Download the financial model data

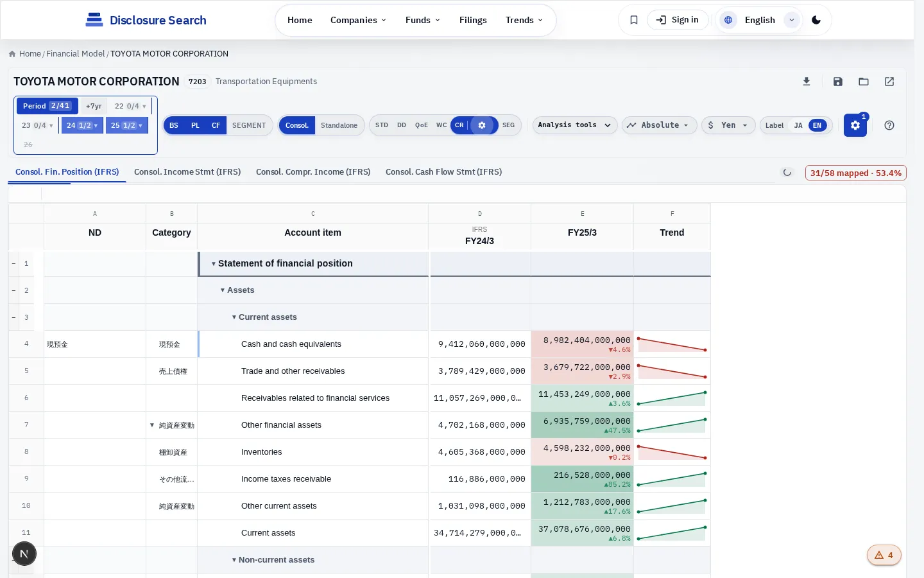pyautogui.click(x=807, y=82)
